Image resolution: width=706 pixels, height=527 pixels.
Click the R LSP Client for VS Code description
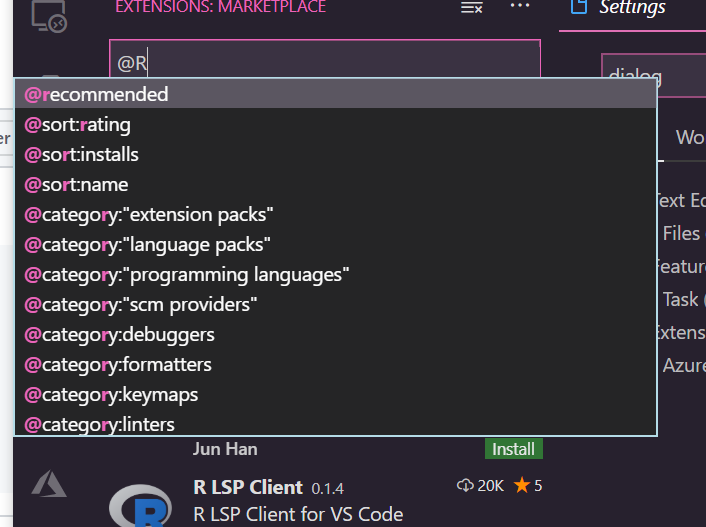point(298,514)
